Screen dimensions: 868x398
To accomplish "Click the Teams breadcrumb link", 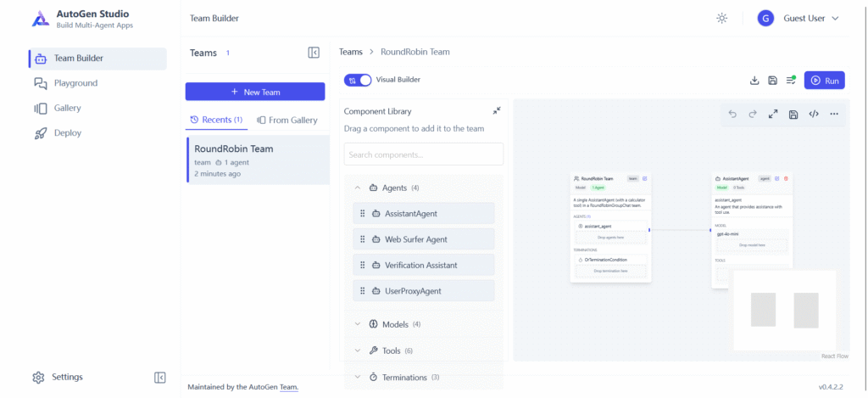I will (350, 52).
